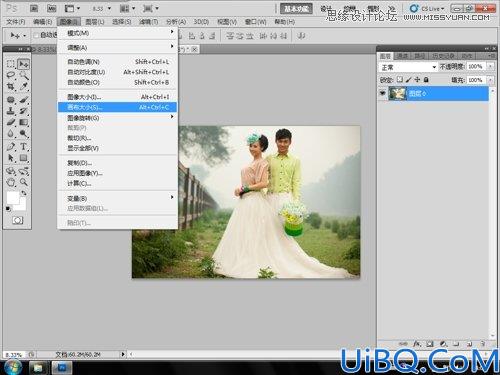
Task: Open the 不透明度 opacity slider arrow
Action: coord(490,67)
